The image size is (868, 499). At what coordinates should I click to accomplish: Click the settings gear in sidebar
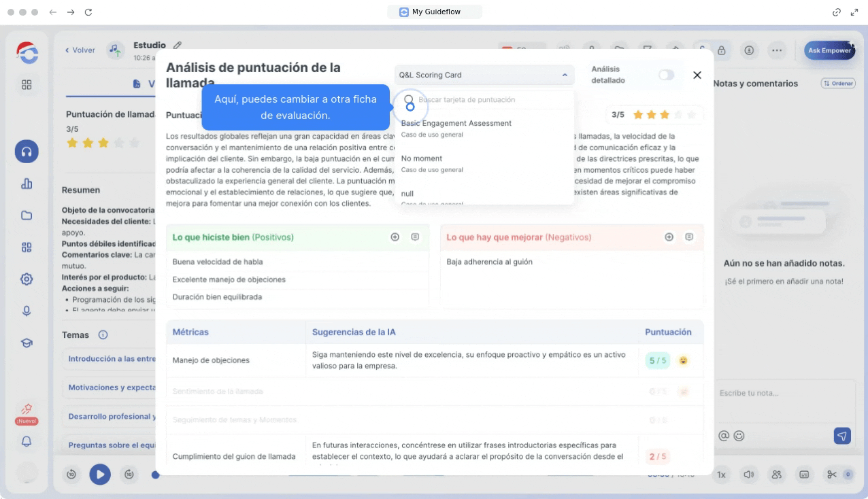(x=27, y=279)
